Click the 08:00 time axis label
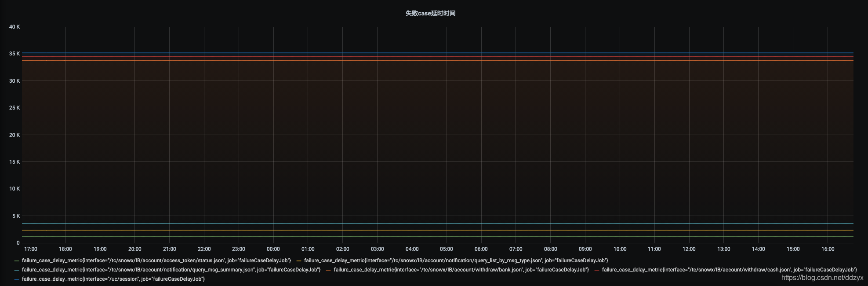This screenshot has height=286, width=868. pos(550,249)
